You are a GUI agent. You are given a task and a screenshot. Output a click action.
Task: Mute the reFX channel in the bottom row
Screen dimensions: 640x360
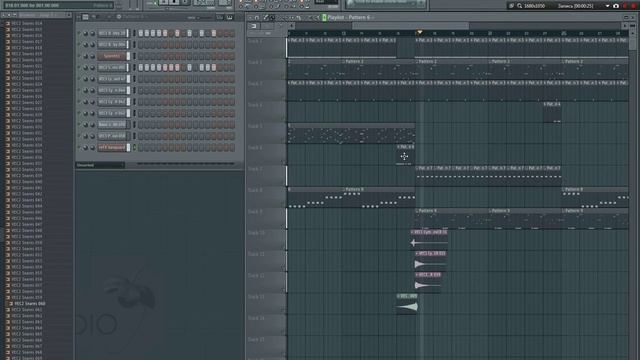[x=79, y=147]
